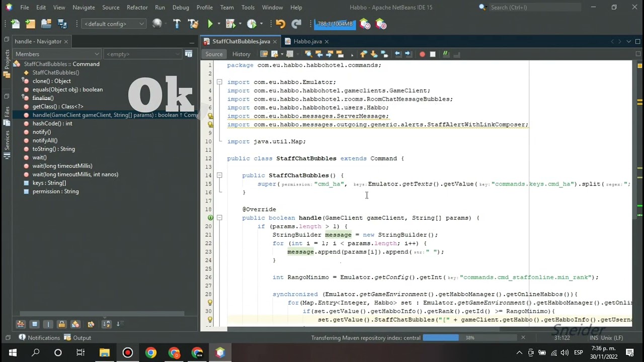
Task: Toggle Show Inherited Members in Navigator
Action: (21, 324)
